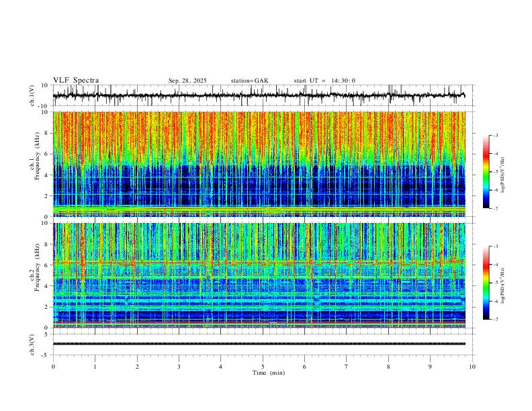Click the "Time (min)" axis label
Screen dimensions: 532x411
pos(269,373)
